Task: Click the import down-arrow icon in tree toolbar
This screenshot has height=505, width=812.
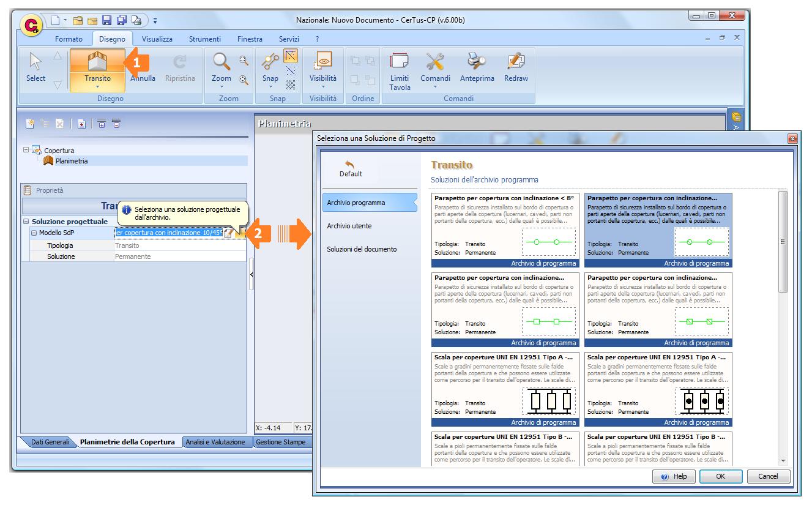Action: click(x=81, y=124)
